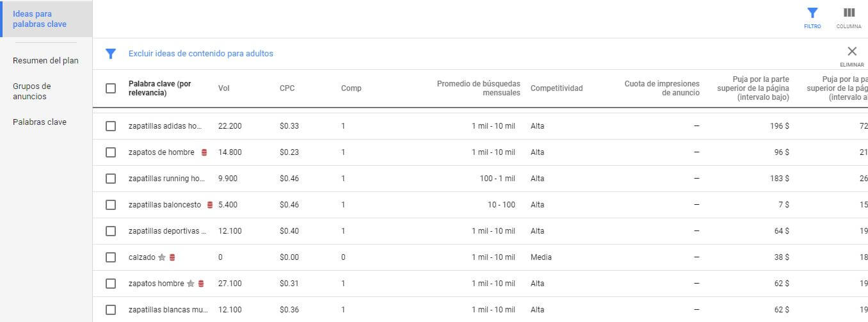Check the box for zapatillas adidas row
Image resolution: width=868 pixels, height=322 pixels.
pos(111,126)
